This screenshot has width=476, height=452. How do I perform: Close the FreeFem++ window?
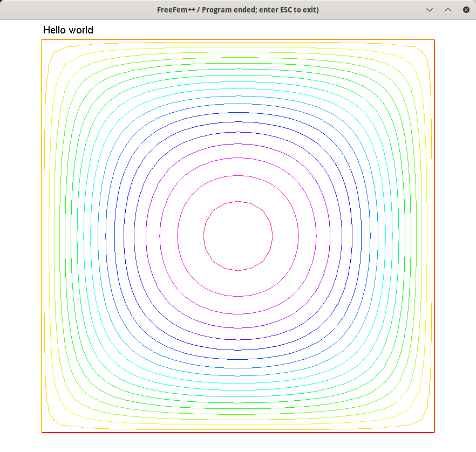pos(466,10)
